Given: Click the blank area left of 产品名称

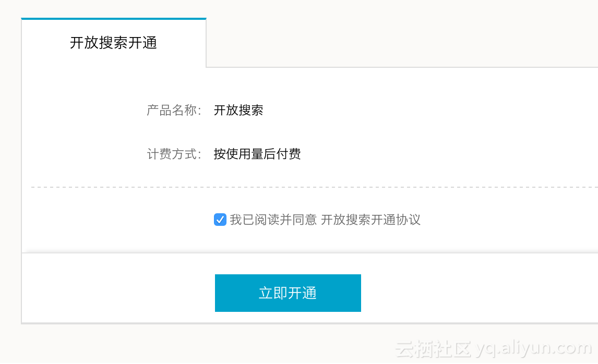Looking at the screenshot, I should (x=78, y=111).
